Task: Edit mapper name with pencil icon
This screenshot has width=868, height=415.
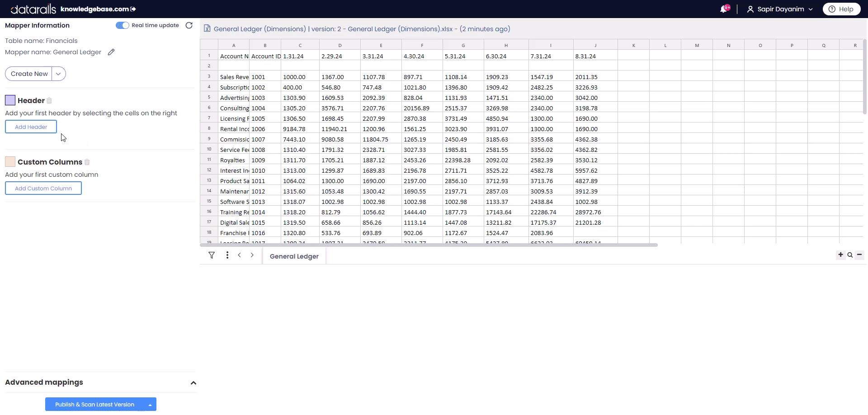Action: point(111,52)
